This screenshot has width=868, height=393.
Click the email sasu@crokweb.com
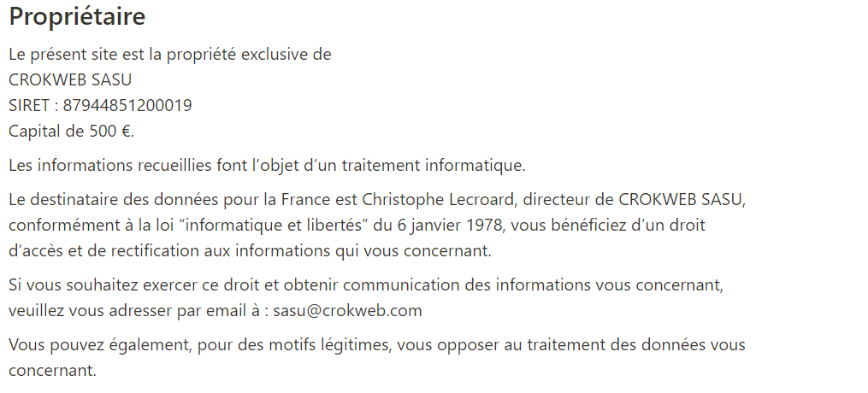[347, 311]
